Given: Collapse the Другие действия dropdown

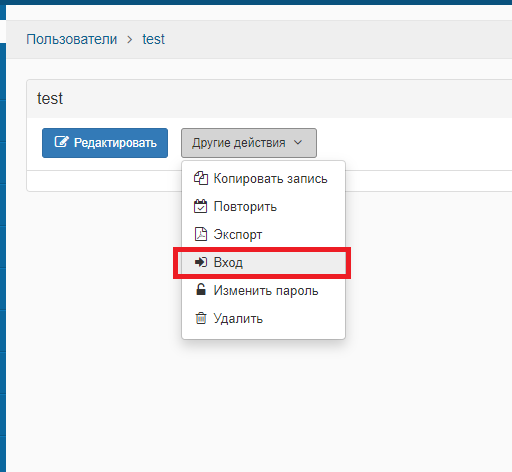Looking at the screenshot, I should click(249, 143).
